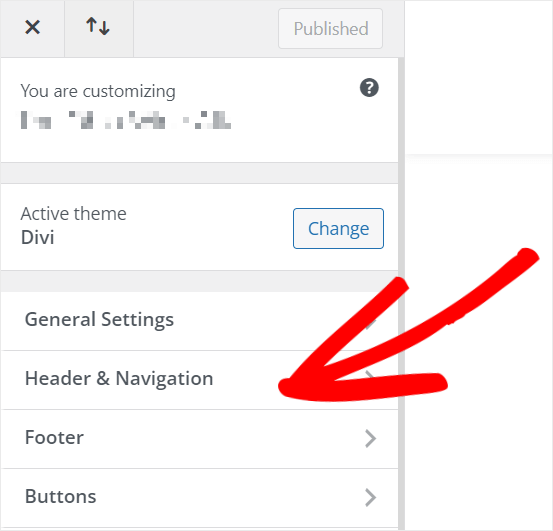
Task: Expand Footer via its chevron arrow
Action: (370, 439)
